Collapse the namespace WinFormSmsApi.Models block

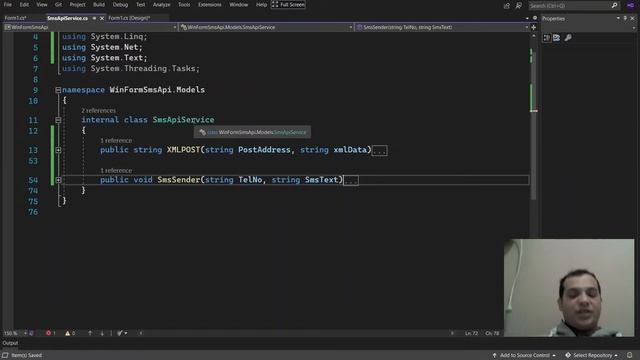tap(58, 90)
